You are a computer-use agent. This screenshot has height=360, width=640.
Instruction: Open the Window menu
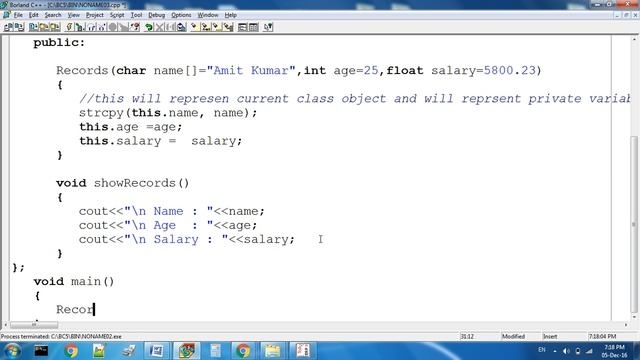[x=208, y=15]
